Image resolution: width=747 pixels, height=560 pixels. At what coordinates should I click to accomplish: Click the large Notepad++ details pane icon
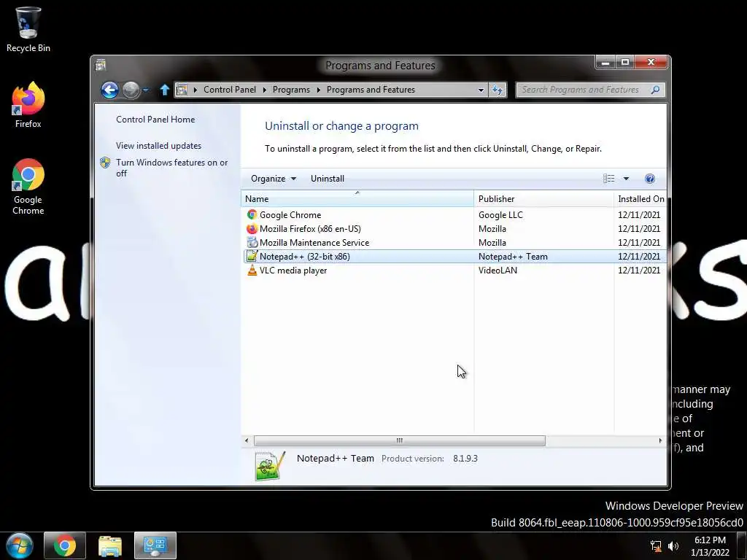pyautogui.click(x=270, y=465)
